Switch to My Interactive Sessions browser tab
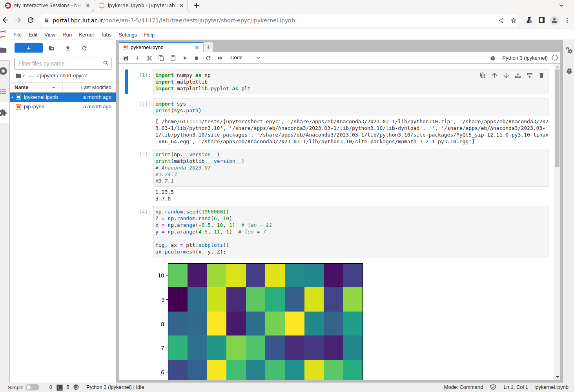Viewport: 574px width, 392px height. (x=47, y=5)
